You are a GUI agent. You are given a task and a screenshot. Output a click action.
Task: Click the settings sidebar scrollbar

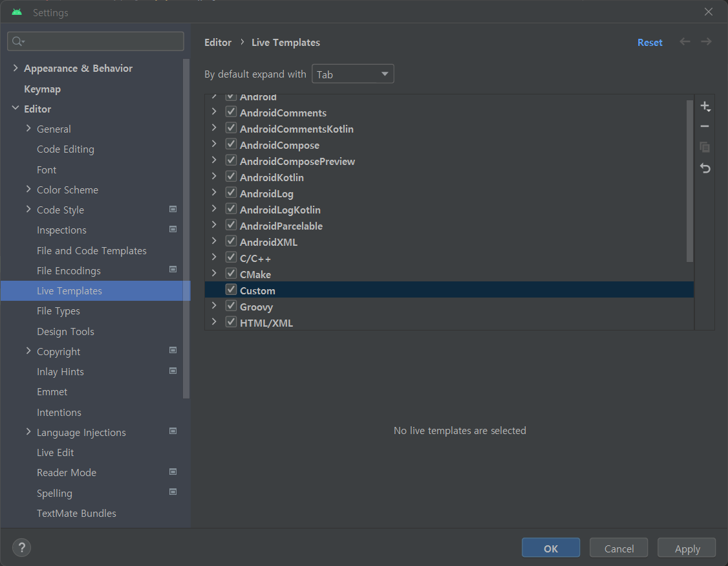click(x=186, y=228)
